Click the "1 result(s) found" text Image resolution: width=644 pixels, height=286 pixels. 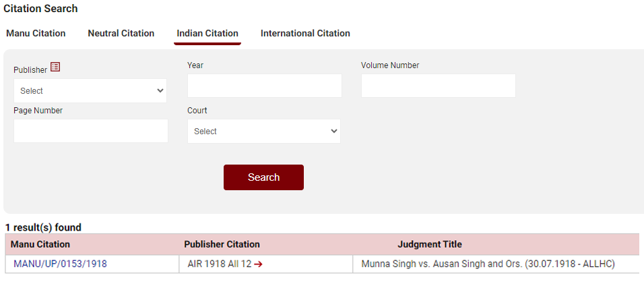[43, 228]
